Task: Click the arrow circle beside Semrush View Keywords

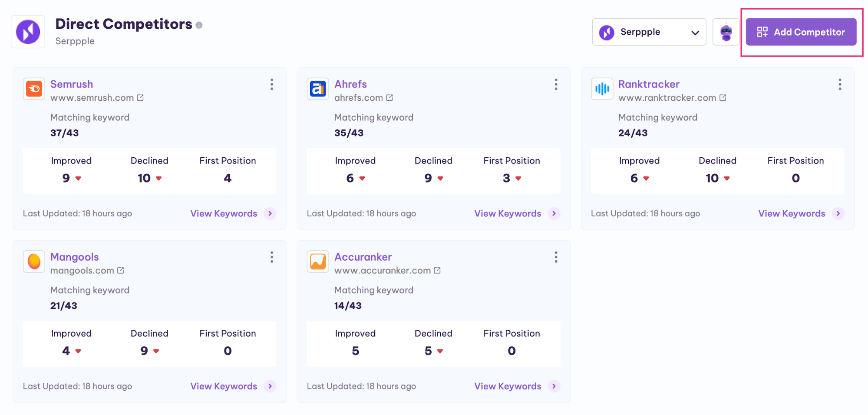Action: point(270,213)
